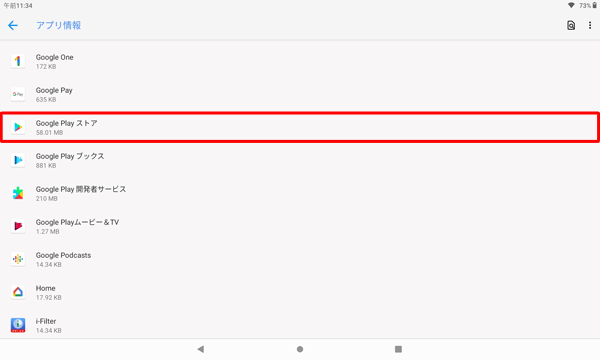Viewport: 600px width, 360px height.
Task: Click the Google One app icon
Action: (18, 61)
